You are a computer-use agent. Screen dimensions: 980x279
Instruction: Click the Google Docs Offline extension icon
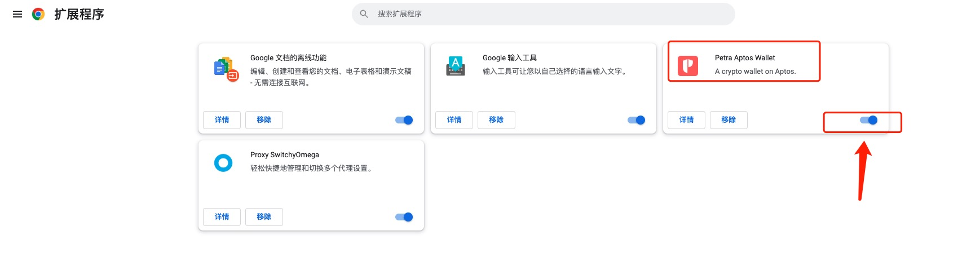[x=227, y=69]
